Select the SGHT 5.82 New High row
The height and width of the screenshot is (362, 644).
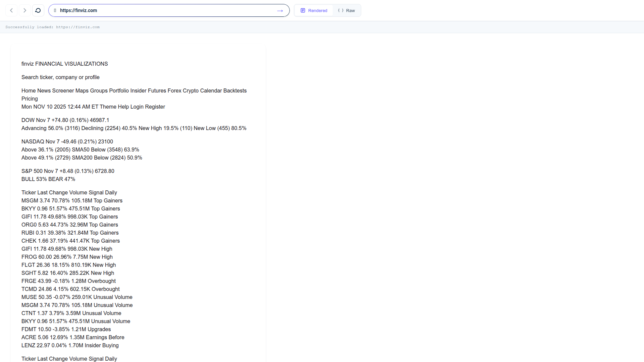point(68,273)
